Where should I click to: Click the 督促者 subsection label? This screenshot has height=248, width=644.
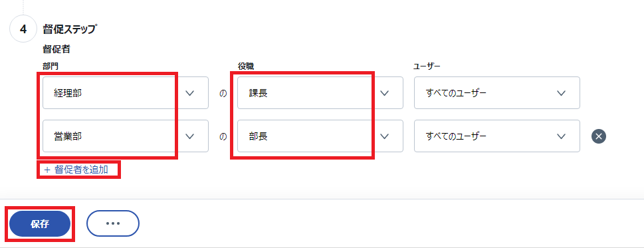coord(56,49)
